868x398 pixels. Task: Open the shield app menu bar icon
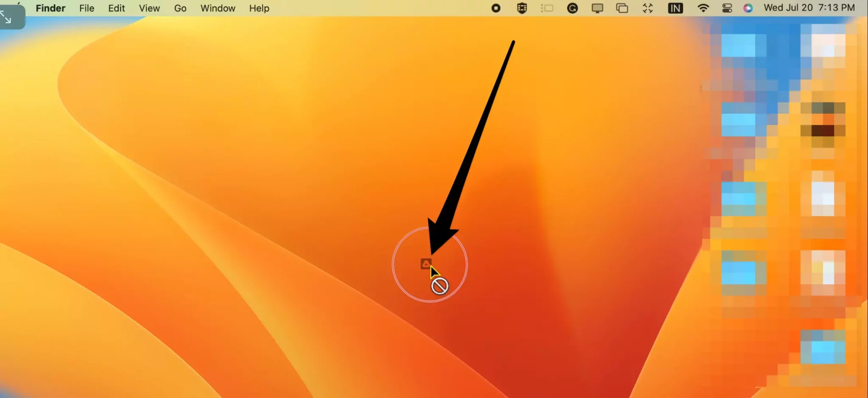pyautogui.click(x=522, y=8)
